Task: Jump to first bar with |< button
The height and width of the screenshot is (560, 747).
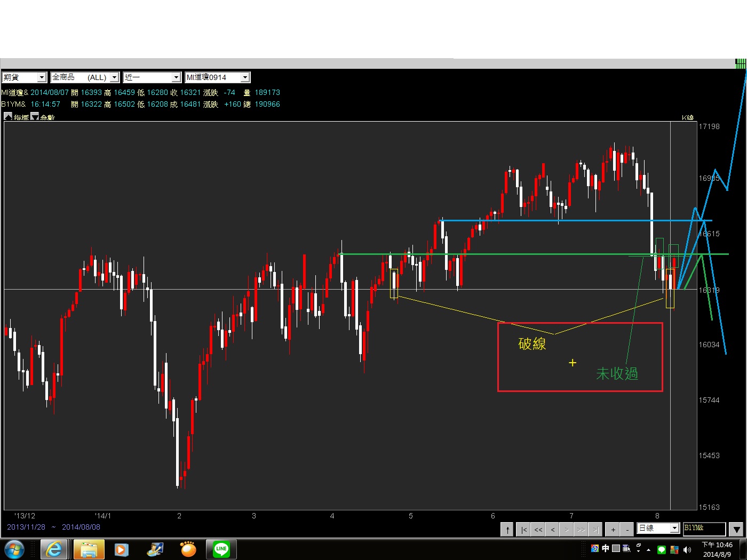Action: tap(523, 529)
